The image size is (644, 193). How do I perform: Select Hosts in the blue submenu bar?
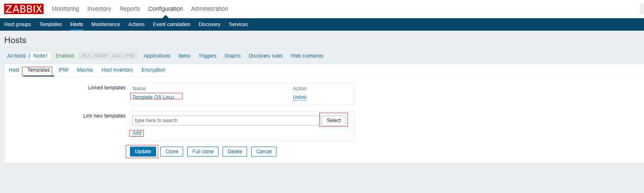pyautogui.click(x=77, y=24)
